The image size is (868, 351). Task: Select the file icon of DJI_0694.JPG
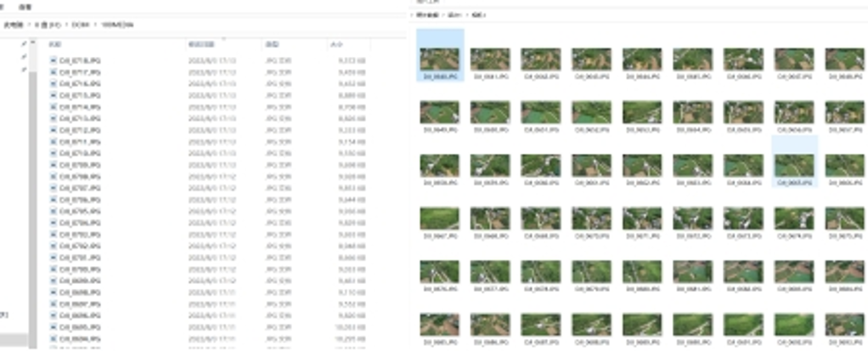[54, 337]
